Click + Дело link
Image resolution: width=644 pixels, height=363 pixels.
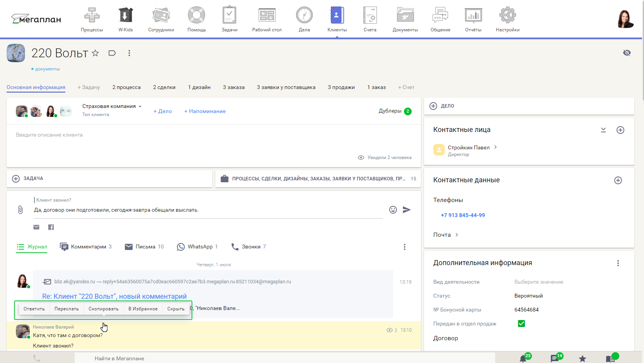point(163,111)
